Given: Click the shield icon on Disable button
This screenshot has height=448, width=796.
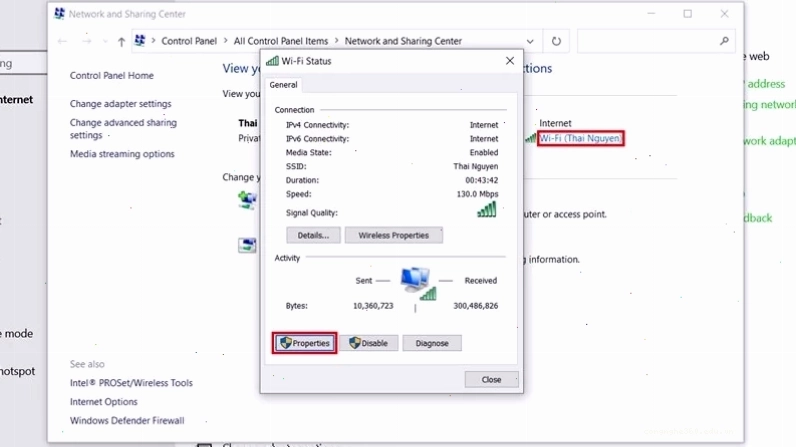Looking at the screenshot, I should (355, 343).
